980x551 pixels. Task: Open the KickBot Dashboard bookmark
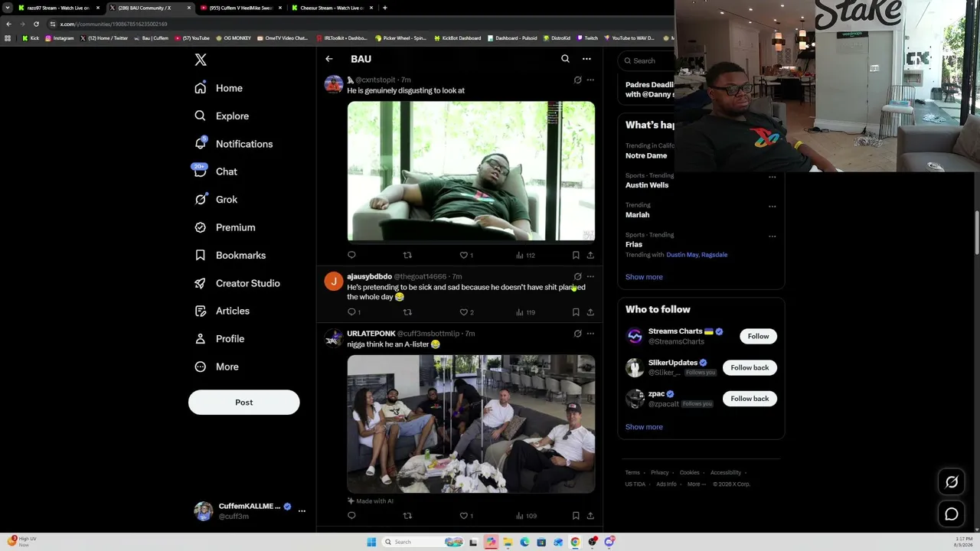(x=457, y=38)
